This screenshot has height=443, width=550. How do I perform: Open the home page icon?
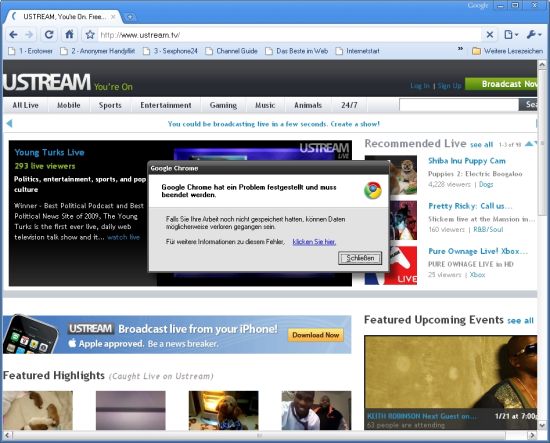(69, 34)
